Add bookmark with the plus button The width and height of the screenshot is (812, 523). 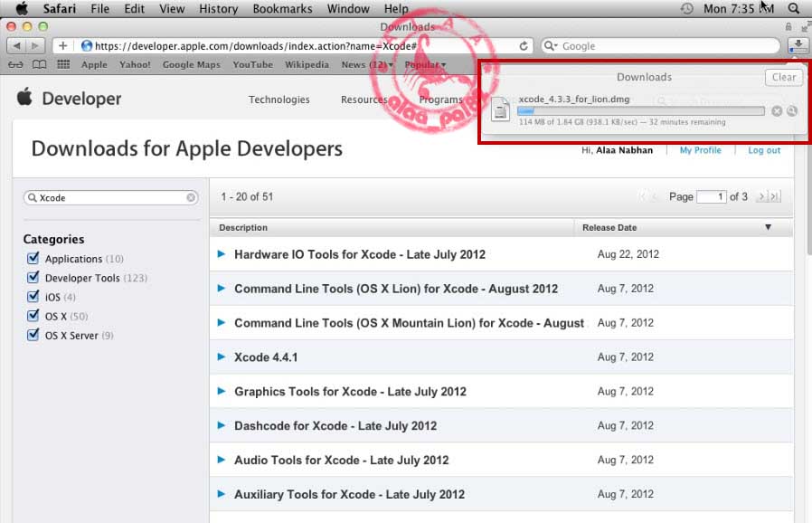click(62, 45)
